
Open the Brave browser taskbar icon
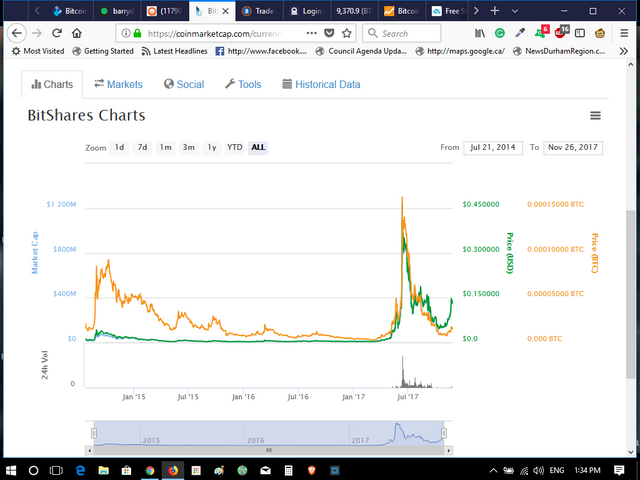(312, 470)
